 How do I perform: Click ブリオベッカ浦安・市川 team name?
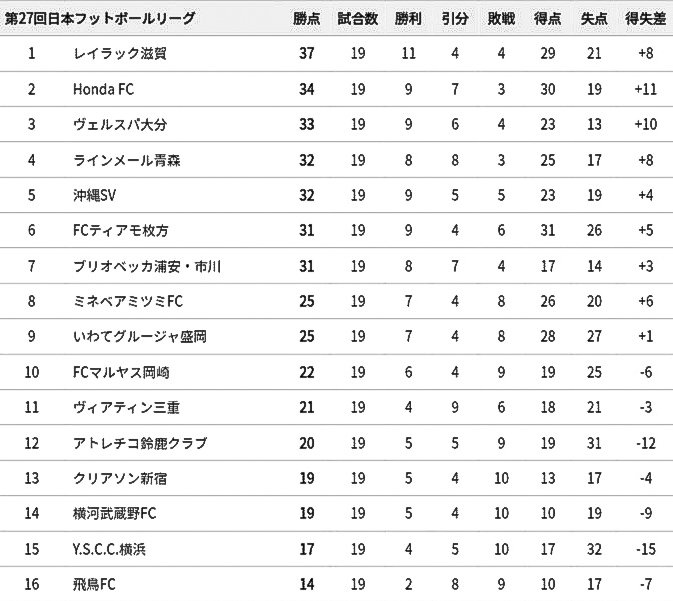click(x=146, y=266)
